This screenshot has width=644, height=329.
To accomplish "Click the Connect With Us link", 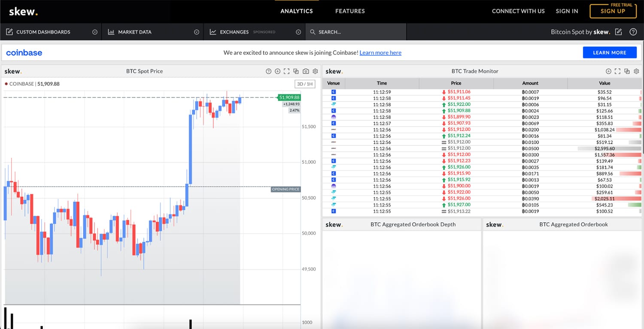I will [518, 11].
